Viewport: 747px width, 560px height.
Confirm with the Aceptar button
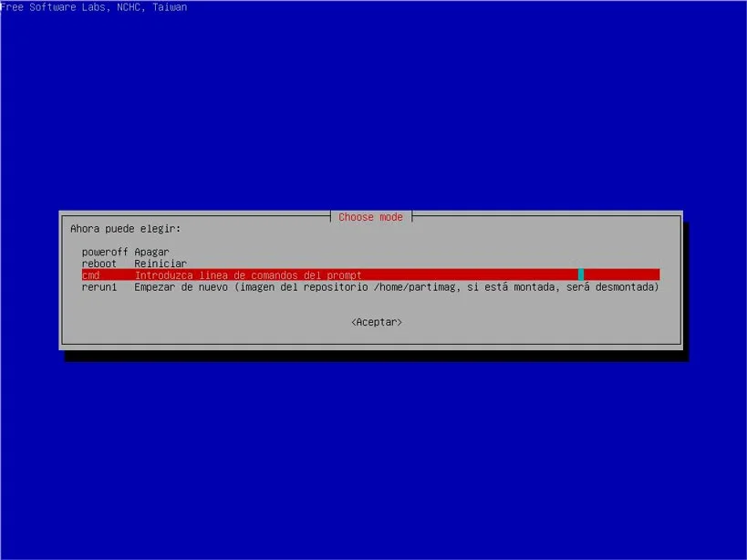pyautogui.click(x=377, y=322)
